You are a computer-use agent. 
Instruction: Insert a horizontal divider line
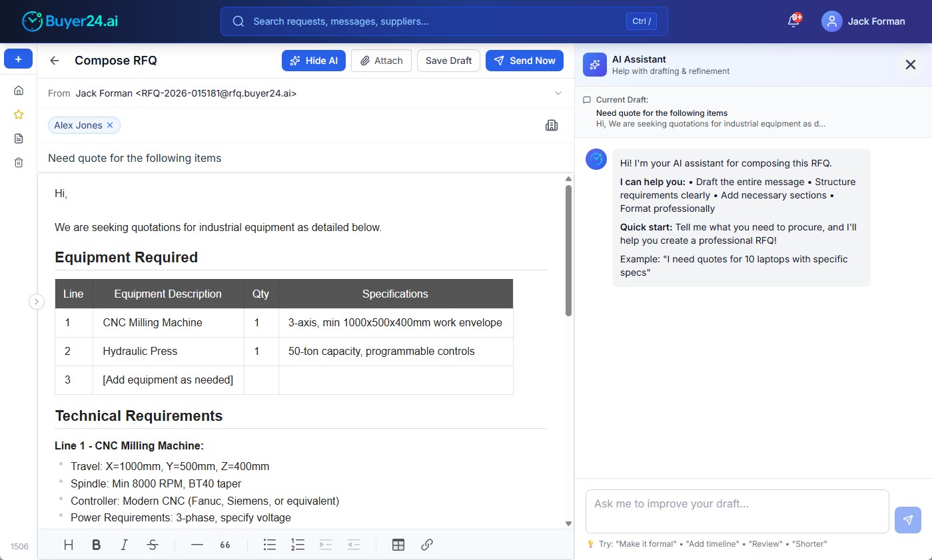(x=197, y=544)
